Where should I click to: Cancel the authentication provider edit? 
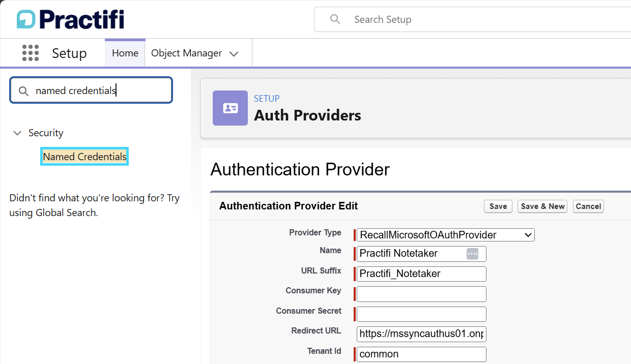(588, 206)
